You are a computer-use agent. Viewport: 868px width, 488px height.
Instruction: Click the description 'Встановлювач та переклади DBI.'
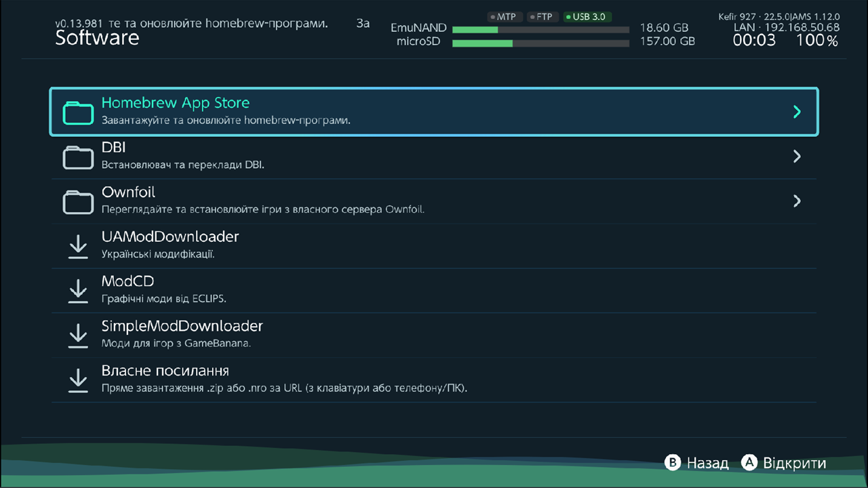click(x=182, y=165)
